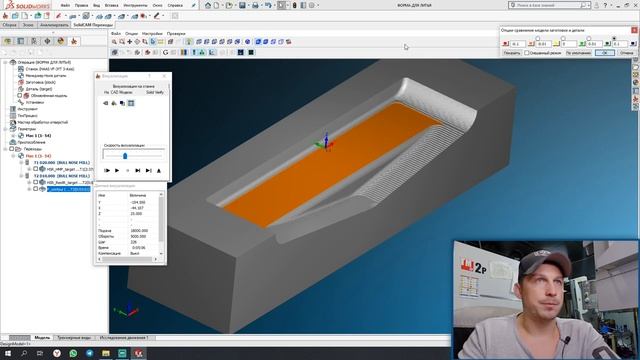Collapse the Геометрия tree node
The width and height of the screenshot is (640, 360).
coord(5,129)
